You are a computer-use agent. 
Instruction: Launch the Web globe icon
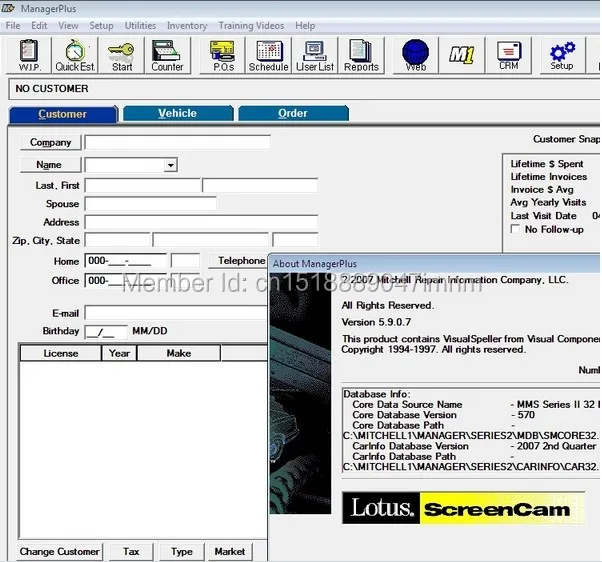416,55
